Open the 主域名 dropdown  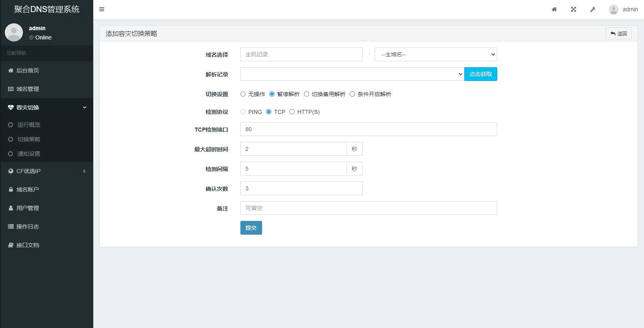435,54
